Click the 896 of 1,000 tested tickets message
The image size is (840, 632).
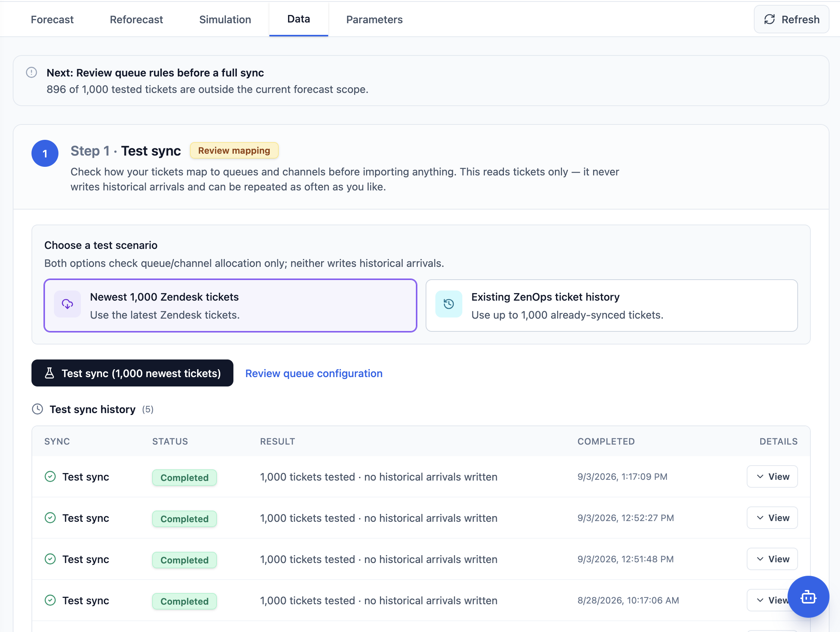(207, 89)
